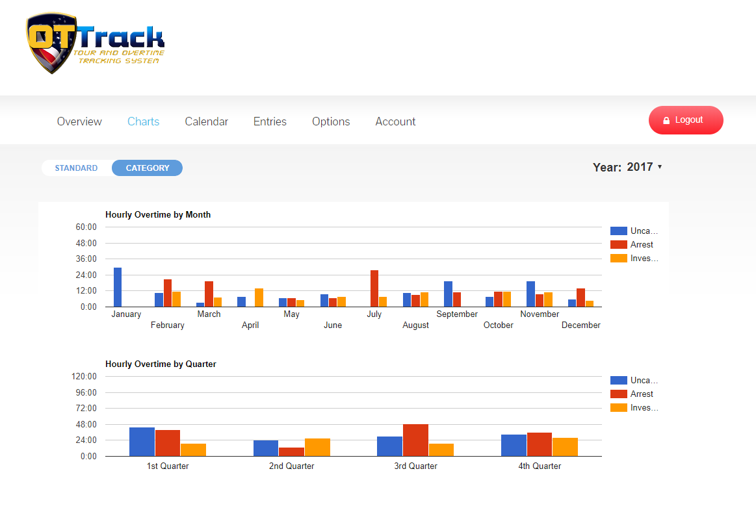Click Arrest red legend swatch in monthly chart
Image resolution: width=756 pixels, height=532 pixels.
click(619, 245)
